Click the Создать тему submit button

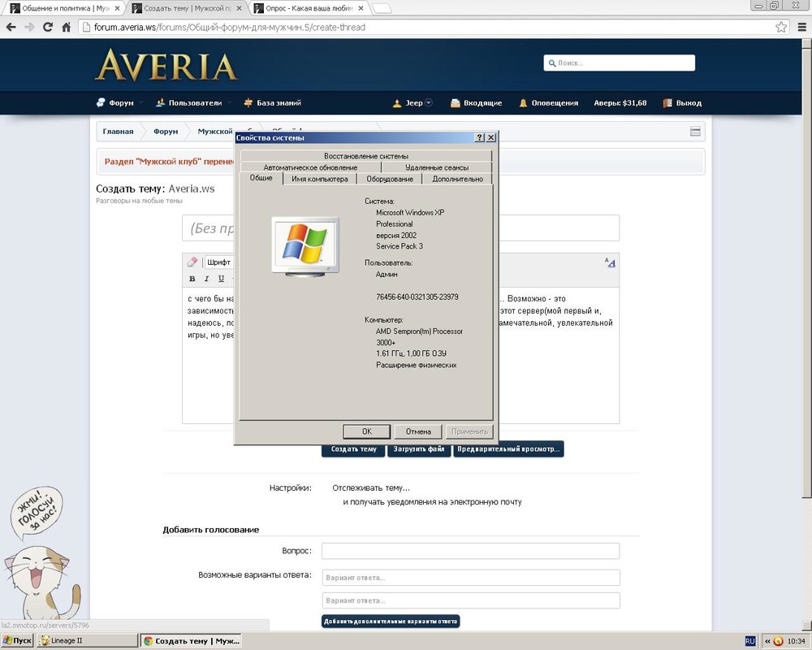pyautogui.click(x=352, y=449)
